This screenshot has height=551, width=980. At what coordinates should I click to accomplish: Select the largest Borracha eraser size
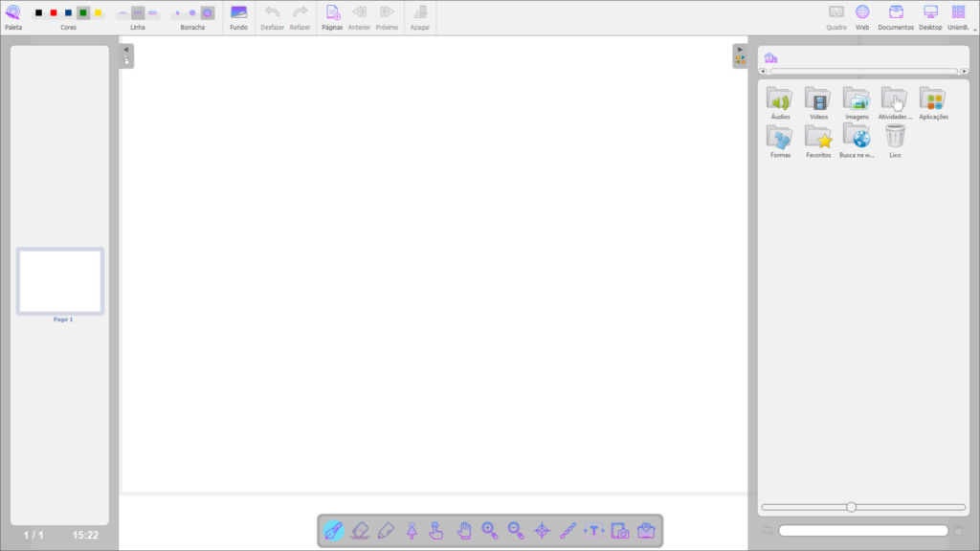(x=207, y=13)
